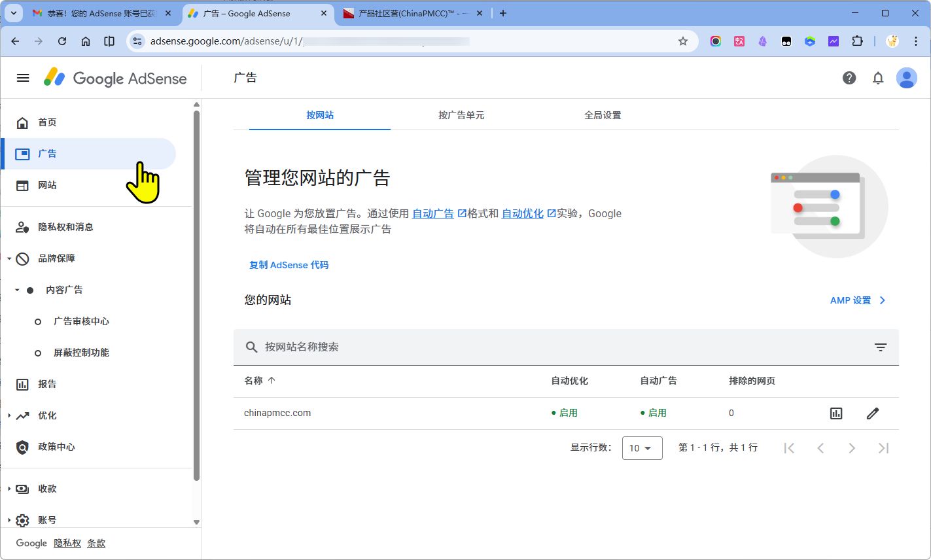Open the browser extensions puzzle icon
This screenshot has height=560, width=931.
(856, 41)
